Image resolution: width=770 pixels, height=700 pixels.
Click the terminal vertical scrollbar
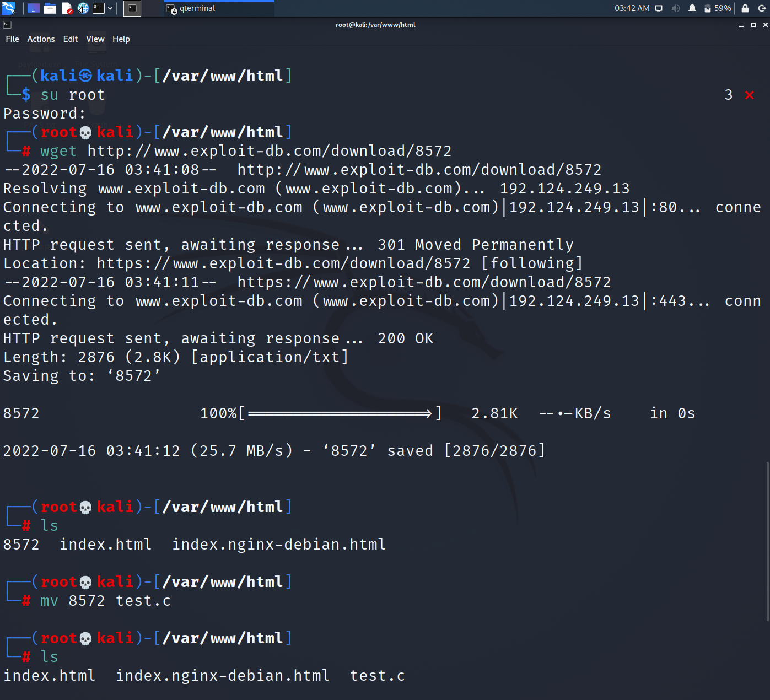tap(767, 540)
